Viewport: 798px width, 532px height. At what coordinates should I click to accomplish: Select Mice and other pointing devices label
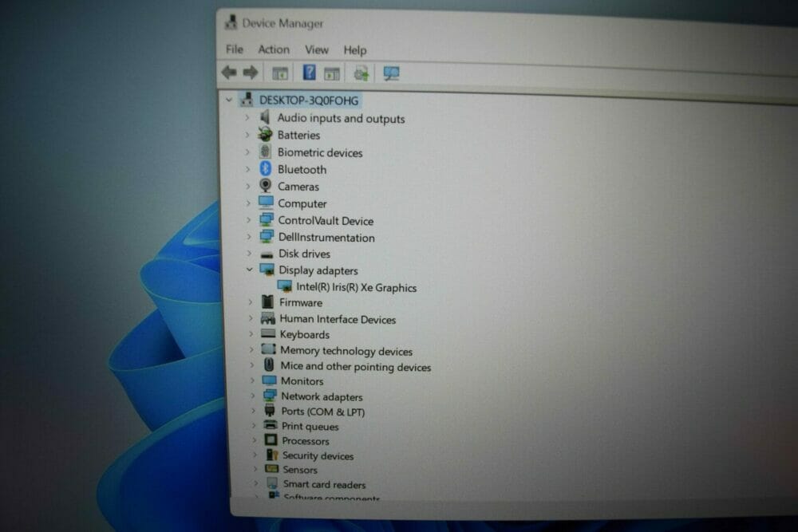356,367
